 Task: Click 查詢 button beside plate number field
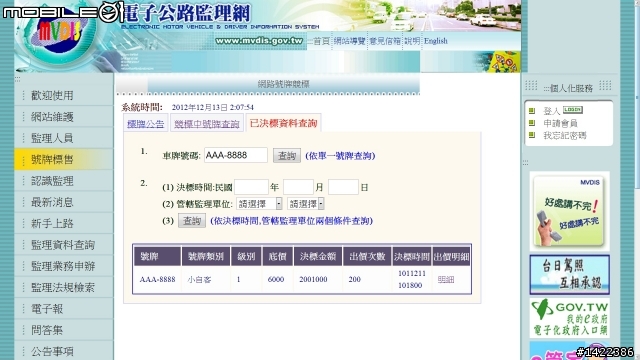(287, 156)
